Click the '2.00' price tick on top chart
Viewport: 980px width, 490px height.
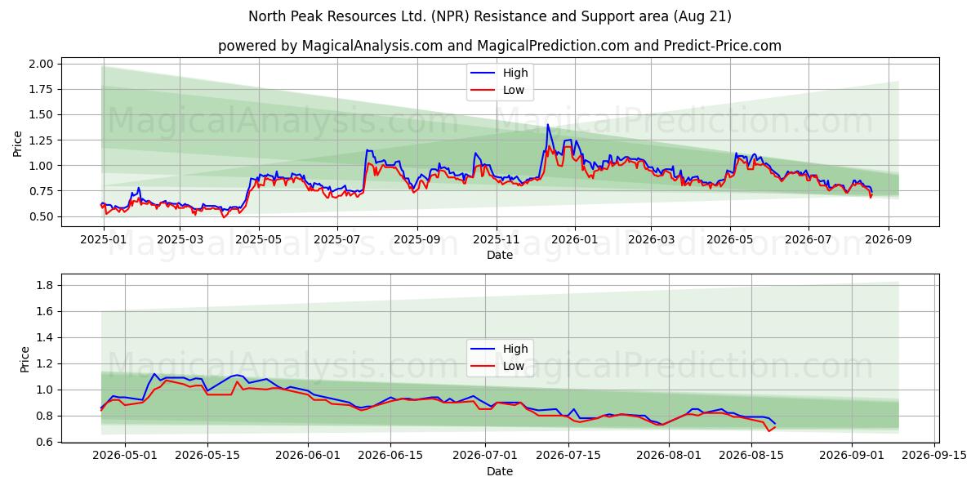coord(42,64)
